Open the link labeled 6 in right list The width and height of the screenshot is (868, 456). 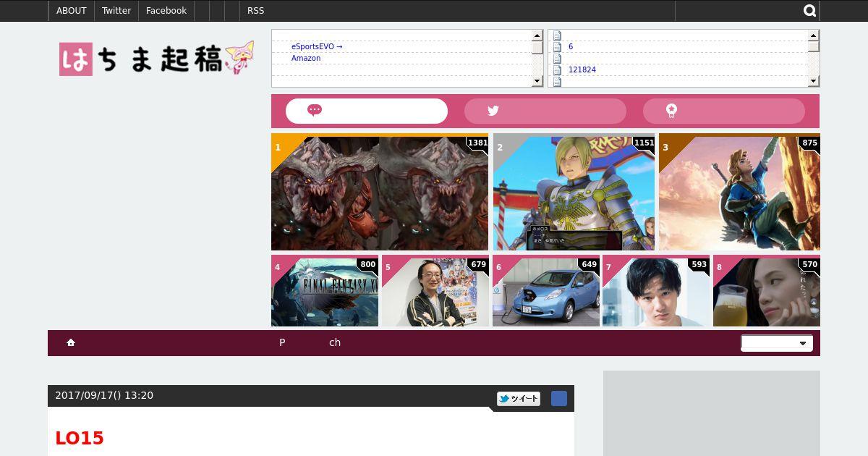pyautogui.click(x=571, y=46)
